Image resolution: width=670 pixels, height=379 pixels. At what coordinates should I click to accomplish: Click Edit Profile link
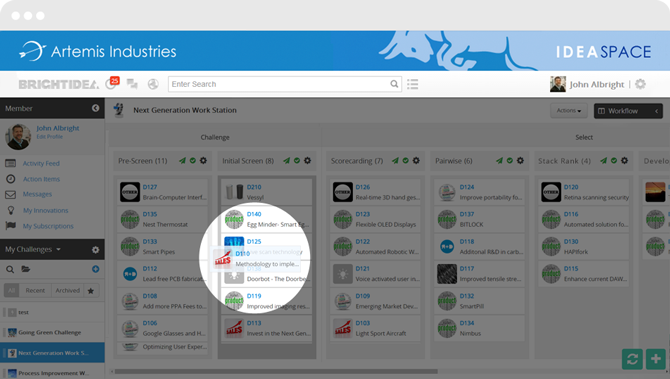(50, 137)
